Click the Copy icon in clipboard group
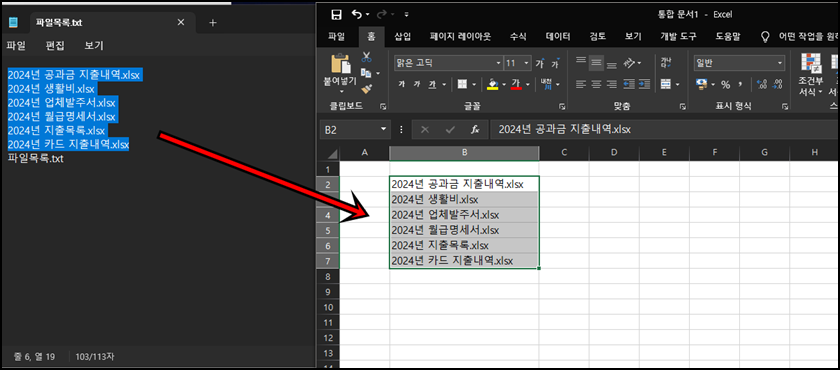The width and height of the screenshot is (840, 370). (x=366, y=72)
